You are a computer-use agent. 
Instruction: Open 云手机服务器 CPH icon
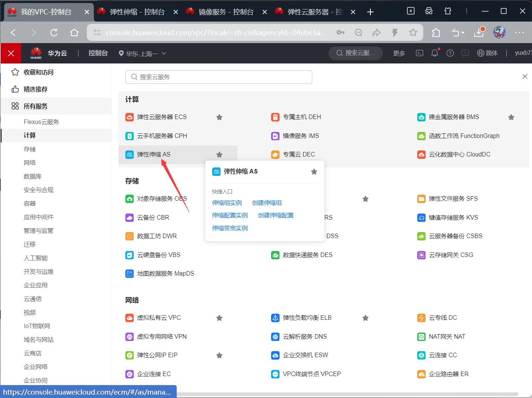point(130,136)
